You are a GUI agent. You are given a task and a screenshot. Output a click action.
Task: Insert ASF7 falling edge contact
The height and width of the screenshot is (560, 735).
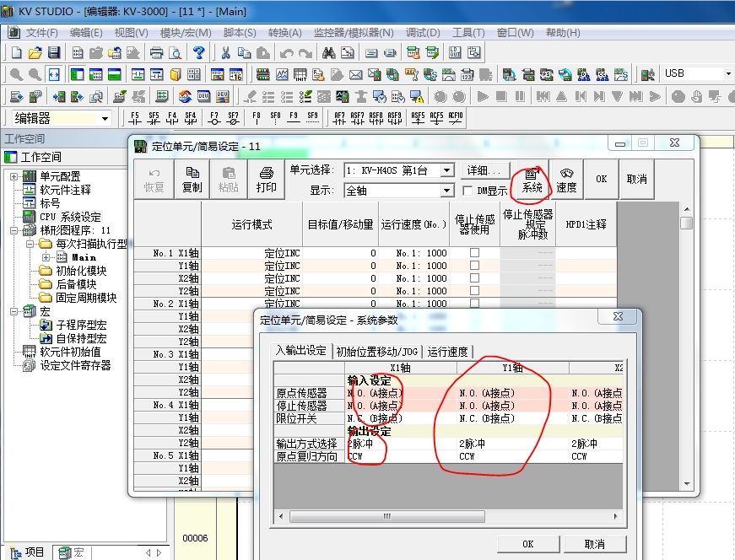pos(357,117)
